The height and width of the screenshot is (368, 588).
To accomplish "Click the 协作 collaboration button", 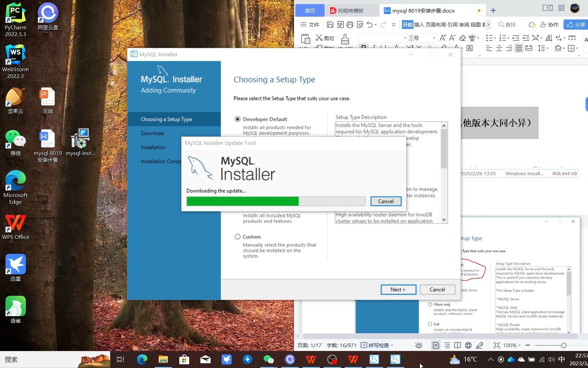I will 549,25.
